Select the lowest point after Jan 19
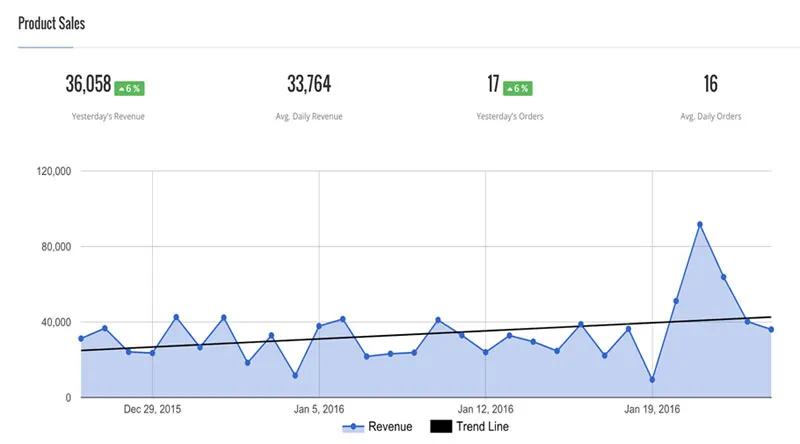The width and height of the screenshot is (800, 444). pyautogui.click(x=652, y=380)
